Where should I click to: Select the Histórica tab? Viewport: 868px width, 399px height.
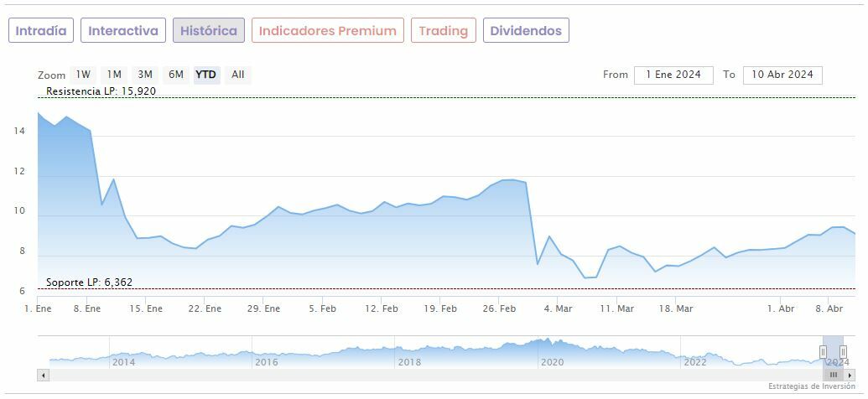click(x=209, y=31)
